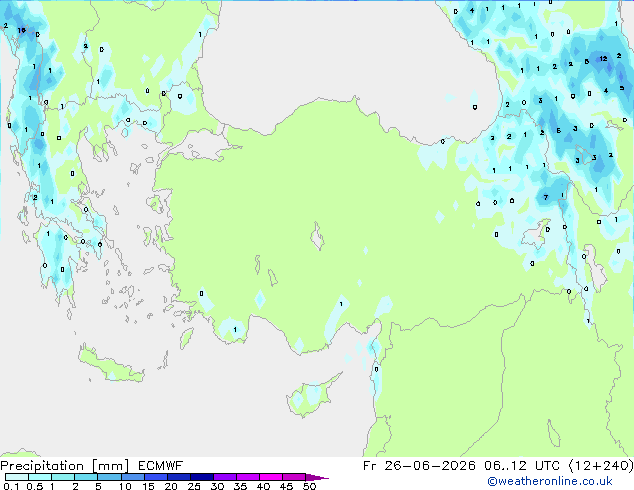This screenshot has height=490, width=634.
Task: Click the legend scale label '40'
Action: coord(263,486)
